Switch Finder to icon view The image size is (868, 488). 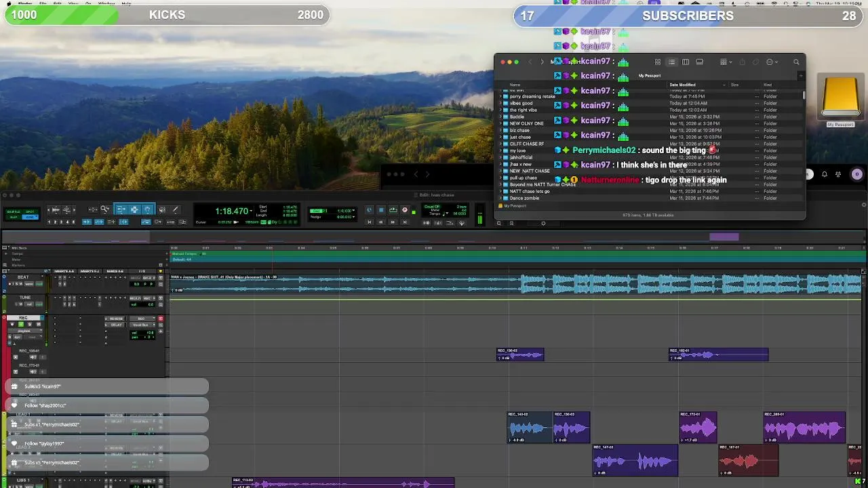coord(657,62)
